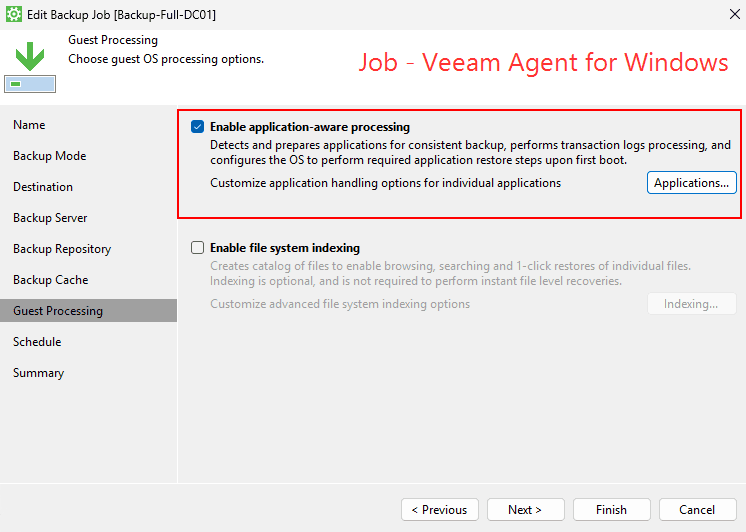746x532 pixels.
Task: Click 'Enable file system indexing' label
Action: coord(285,248)
